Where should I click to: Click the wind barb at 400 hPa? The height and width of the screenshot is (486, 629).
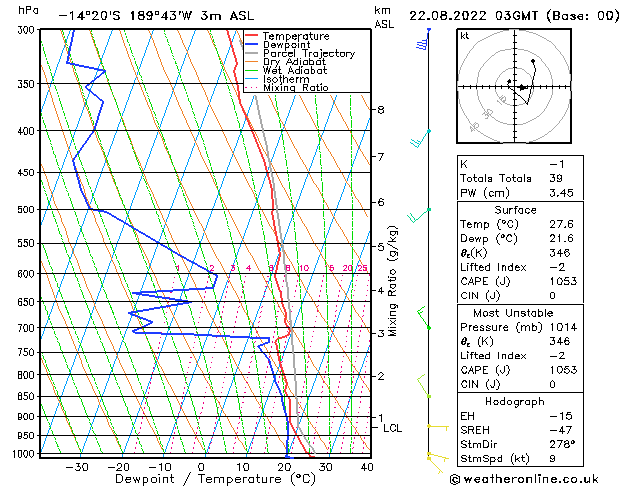click(x=419, y=138)
